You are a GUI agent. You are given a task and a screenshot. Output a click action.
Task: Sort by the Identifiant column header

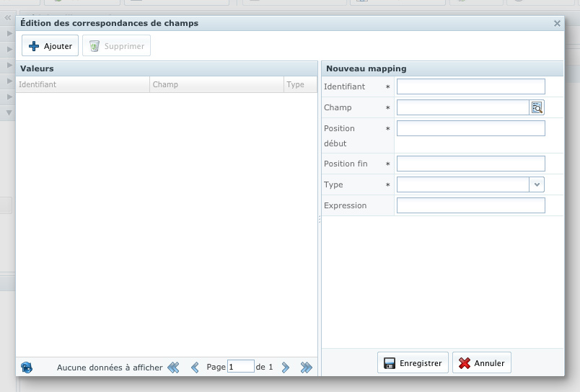[x=82, y=84]
